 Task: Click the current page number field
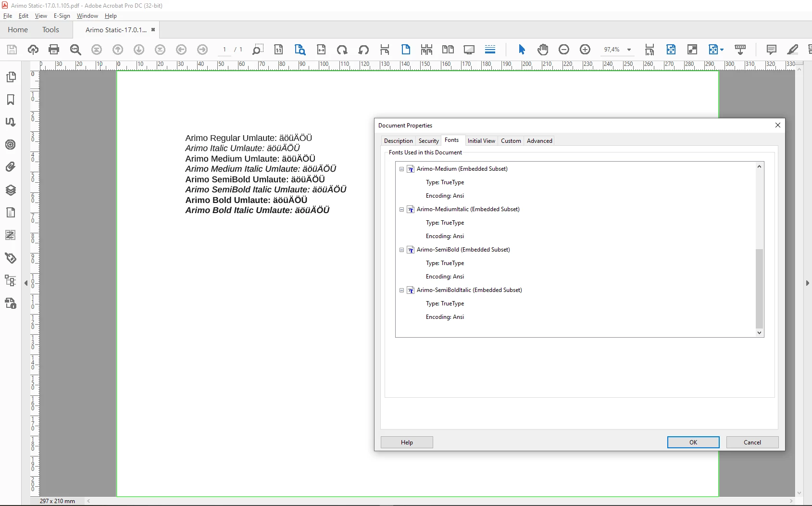click(225, 50)
